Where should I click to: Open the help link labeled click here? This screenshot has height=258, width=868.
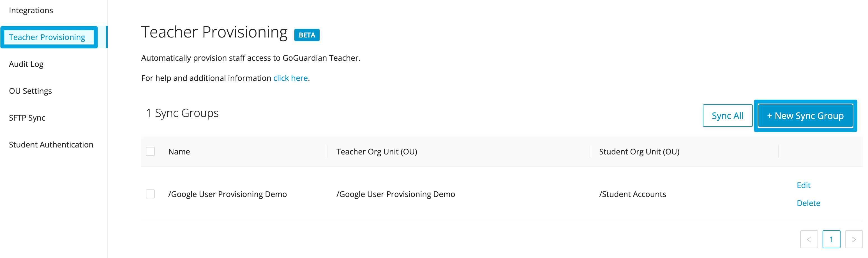290,78
